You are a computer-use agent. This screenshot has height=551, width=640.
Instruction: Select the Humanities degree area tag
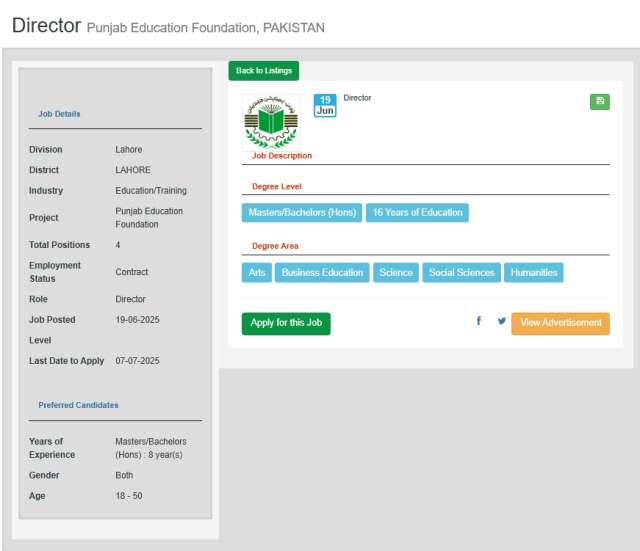[x=533, y=272]
